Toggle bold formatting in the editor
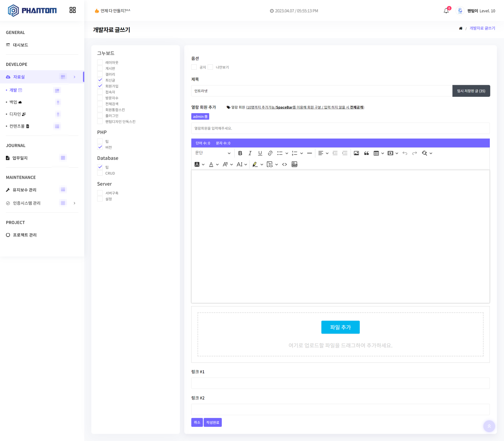The width and height of the screenshot is (504, 441). coord(240,153)
